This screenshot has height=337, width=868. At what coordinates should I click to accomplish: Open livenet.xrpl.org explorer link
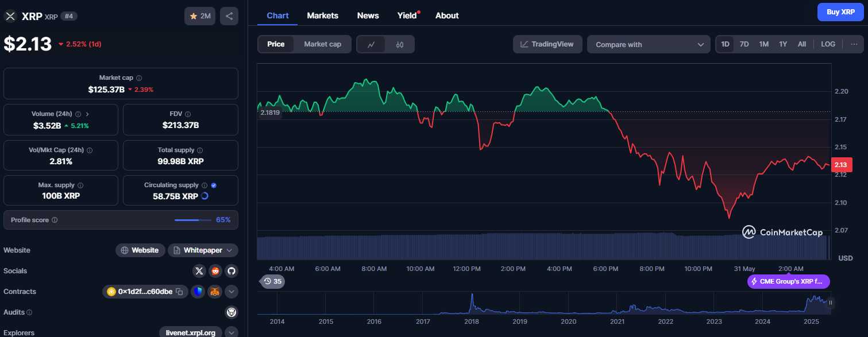tap(191, 332)
